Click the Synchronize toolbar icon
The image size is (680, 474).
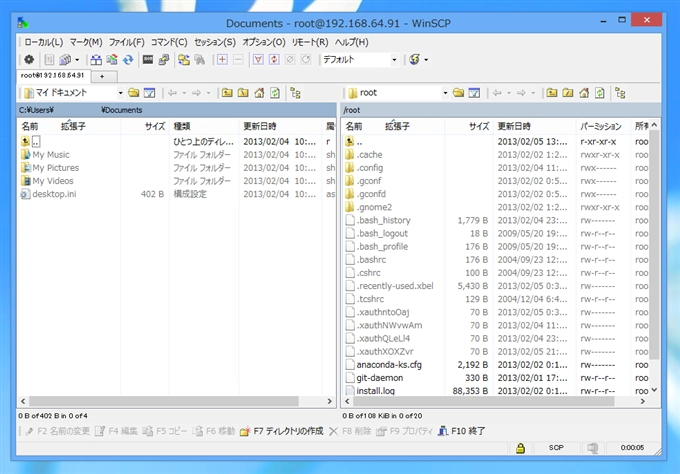(x=112, y=59)
